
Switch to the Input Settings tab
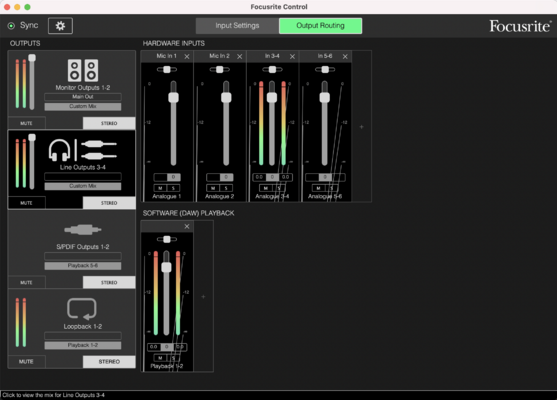tap(237, 26)
